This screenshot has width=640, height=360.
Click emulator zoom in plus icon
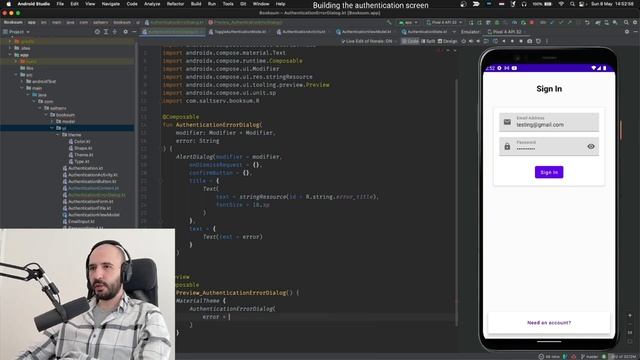[630, 316]
